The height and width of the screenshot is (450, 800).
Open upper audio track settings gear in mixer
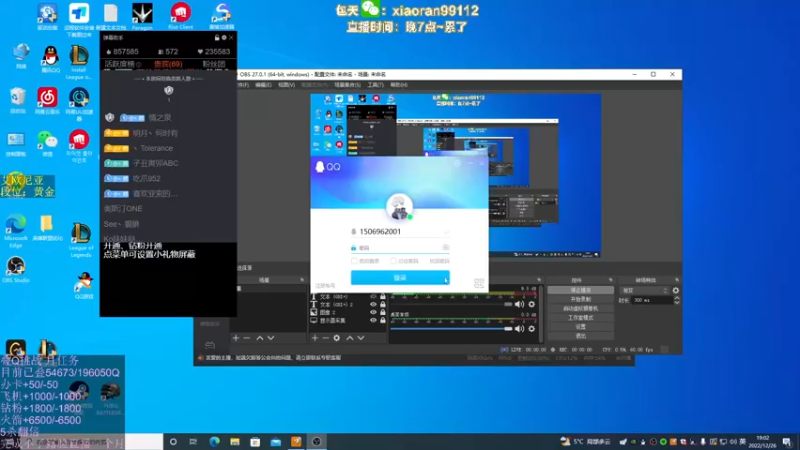532,304
